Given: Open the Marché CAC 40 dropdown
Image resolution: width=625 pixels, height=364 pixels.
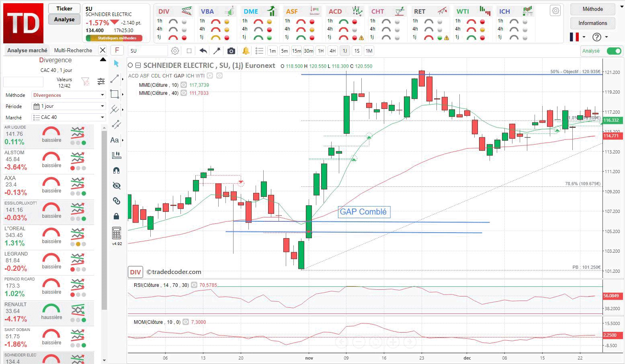Looking at the screenshot, I should [x=69, y=117].
